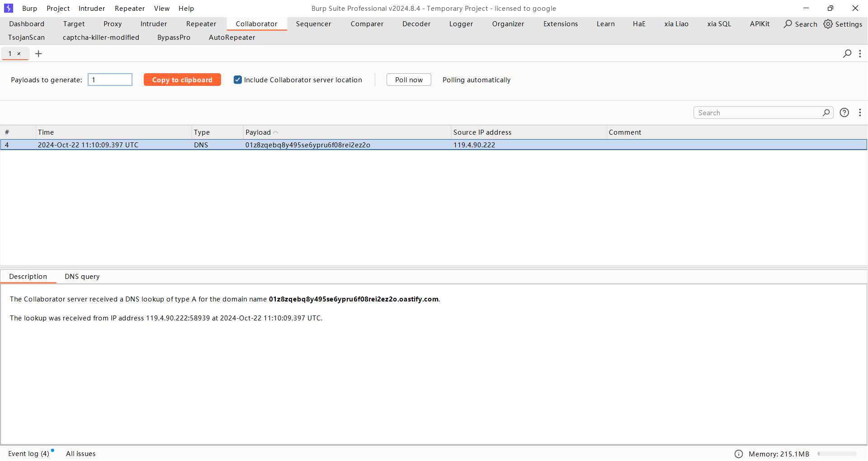
Task: Open All issues in status bar
Action: pos(81,454)
